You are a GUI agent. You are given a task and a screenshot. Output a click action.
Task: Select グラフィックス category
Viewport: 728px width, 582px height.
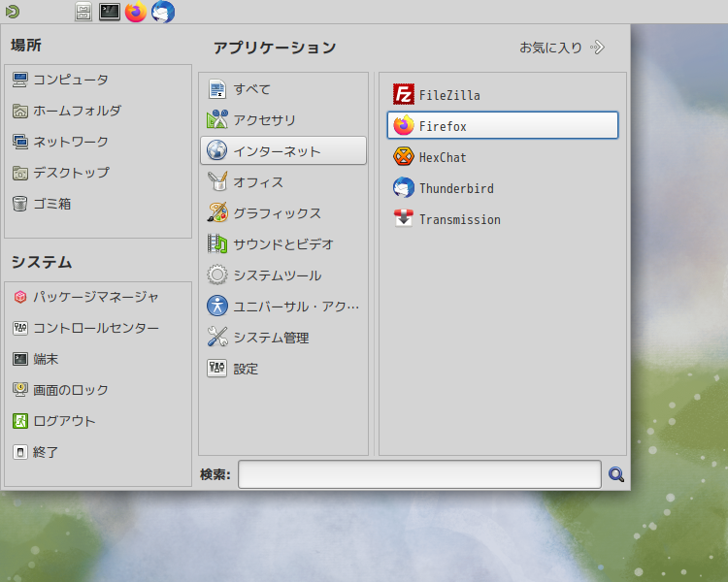click(x=283, y=213)
